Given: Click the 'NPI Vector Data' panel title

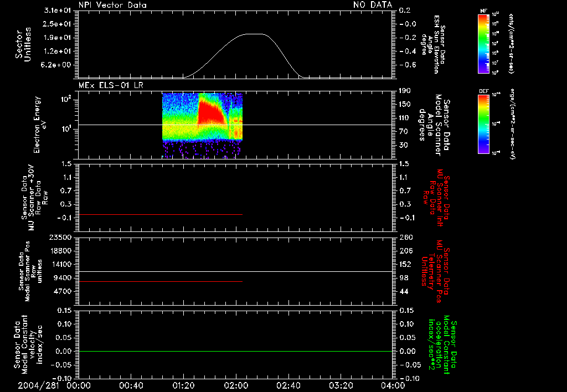Looking at the screenshot, I should [x=112, y=5].
